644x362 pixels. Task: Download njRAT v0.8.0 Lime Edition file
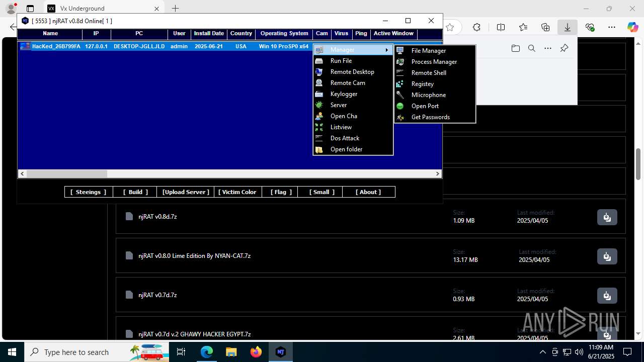[x=607, y=256]
